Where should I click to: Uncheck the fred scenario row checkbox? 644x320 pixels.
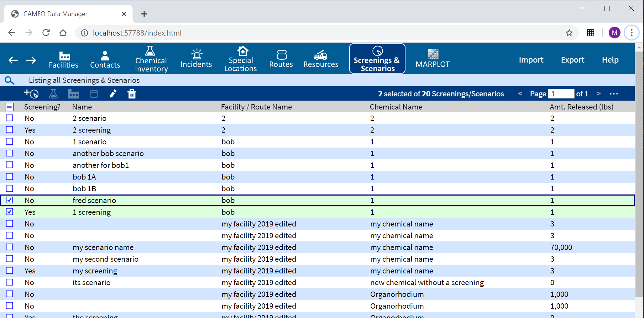(10, 200)
